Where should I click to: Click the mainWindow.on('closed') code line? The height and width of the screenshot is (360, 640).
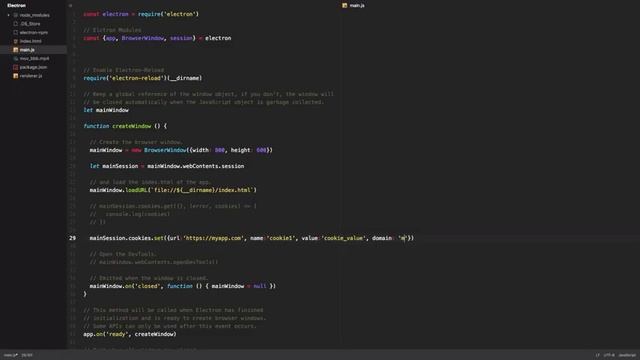[x=182, y=286]
